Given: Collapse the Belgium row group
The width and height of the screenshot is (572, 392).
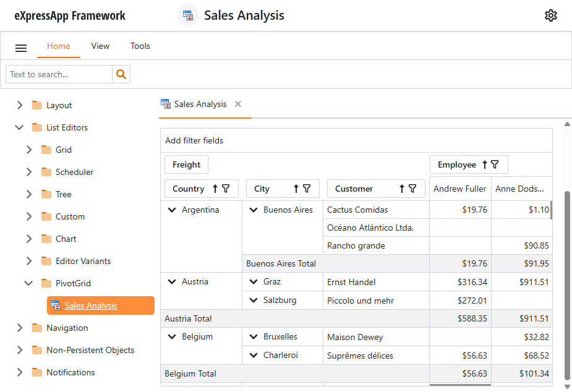Looking at the screenshot, I should coord(172,337).
